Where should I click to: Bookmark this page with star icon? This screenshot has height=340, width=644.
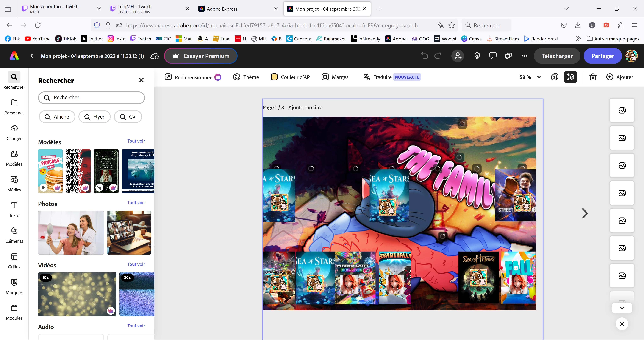[452, 25]
